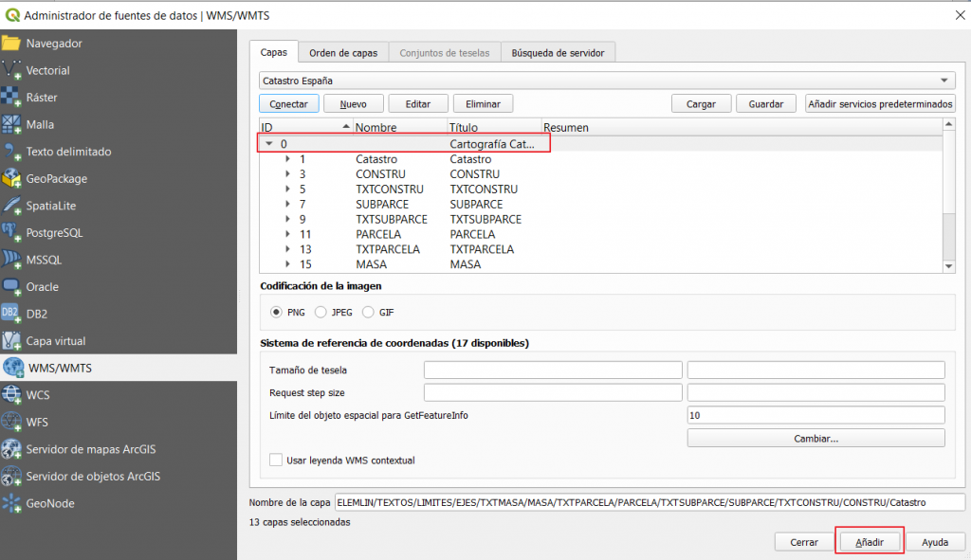Select the WFS source icon
The height and width of the screenshot is (560, 971).
click(x=11, y=422)
